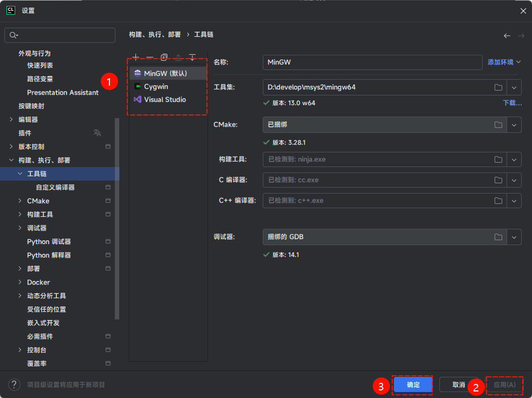Select the Visual Studio toolchain
The image size is (532, 398).
click(165, 100)
